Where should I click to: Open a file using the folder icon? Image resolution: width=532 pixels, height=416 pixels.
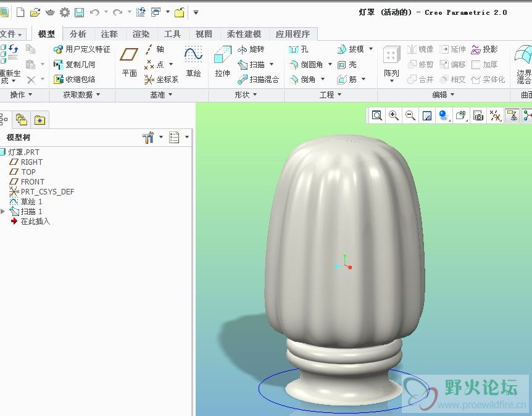tap(35, 12)
